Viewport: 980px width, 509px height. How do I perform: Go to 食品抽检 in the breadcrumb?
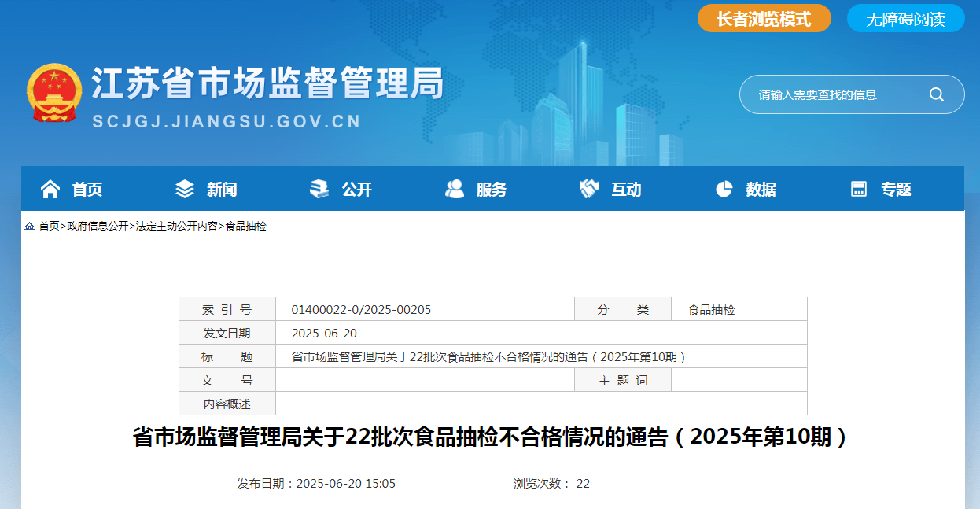pos(246,226)
